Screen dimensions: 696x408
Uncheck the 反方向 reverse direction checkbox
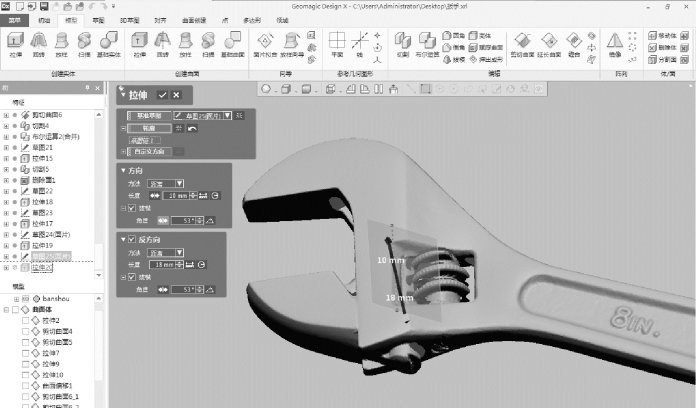pyautogui.click(x=131, y=239)
